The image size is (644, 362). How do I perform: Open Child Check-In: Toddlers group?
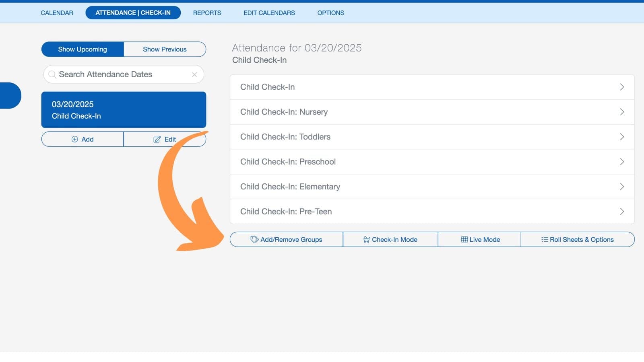(x=432, y=137)
